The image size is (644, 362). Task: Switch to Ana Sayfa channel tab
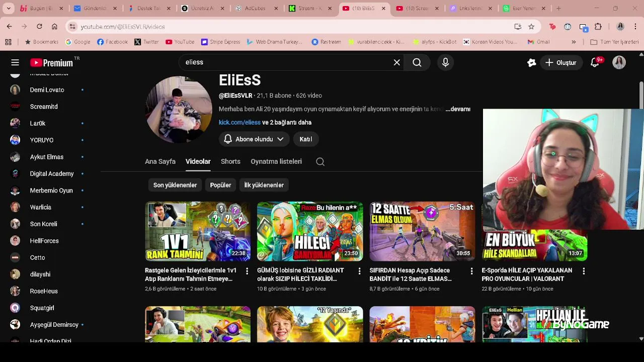[x=160, y=161]
